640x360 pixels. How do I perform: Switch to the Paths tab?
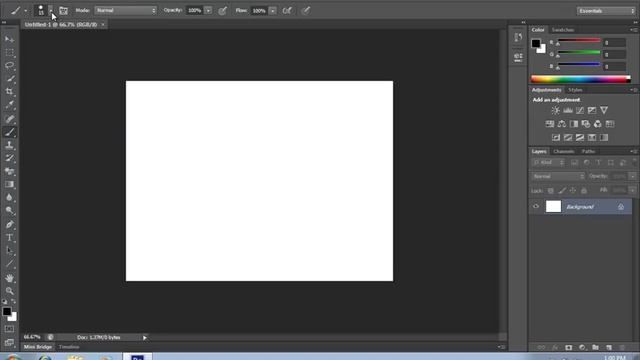click(x=588, y=151)
